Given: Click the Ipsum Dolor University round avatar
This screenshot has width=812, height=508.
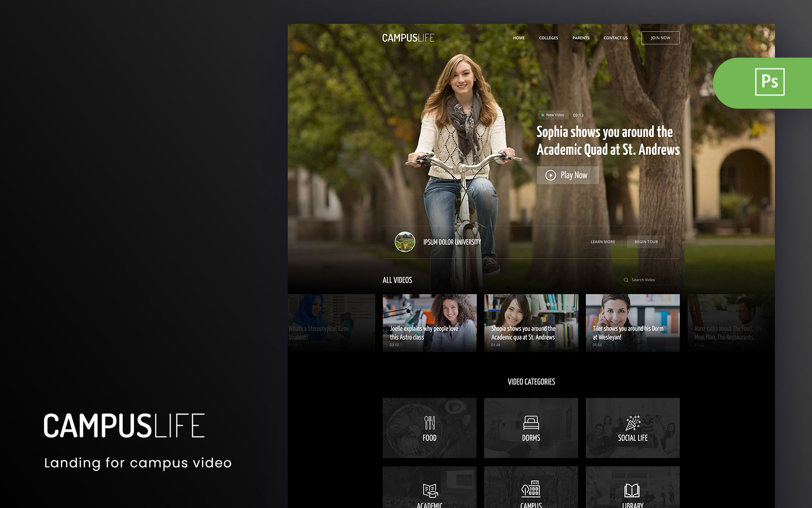Looking at the screenshot, I should click(405, 242).
